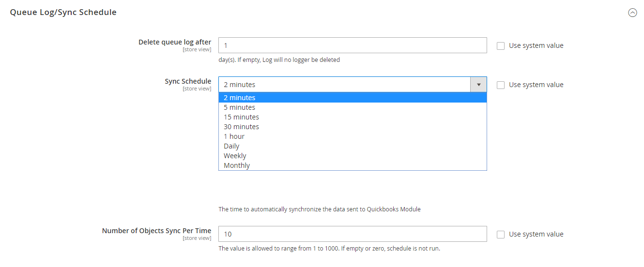This screenshot has width=644, height=267.
Task: Click the Sync Schedule field label
Action: 188,81
